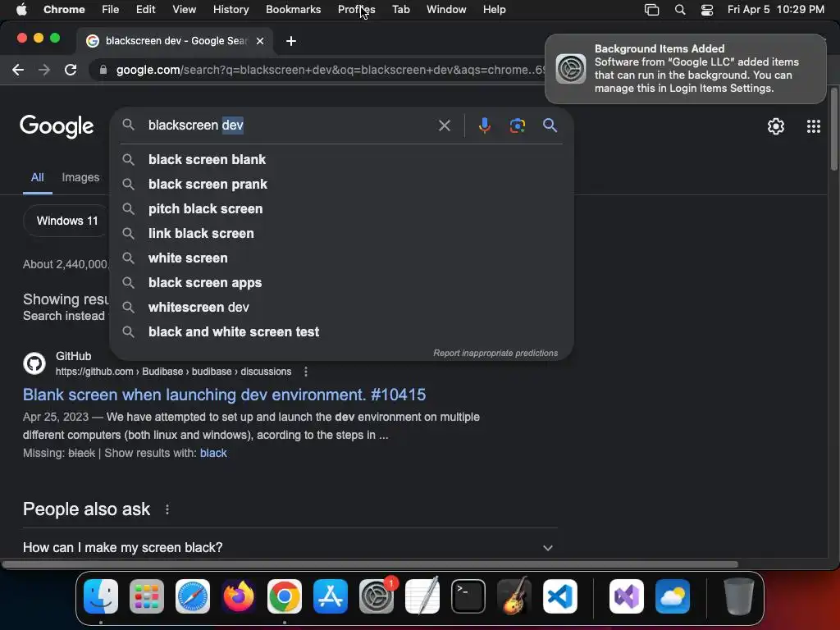This screenshot has height=630, width=840.
Task: Click the vertical page scrollbar
Action: (x=834, y=129)
